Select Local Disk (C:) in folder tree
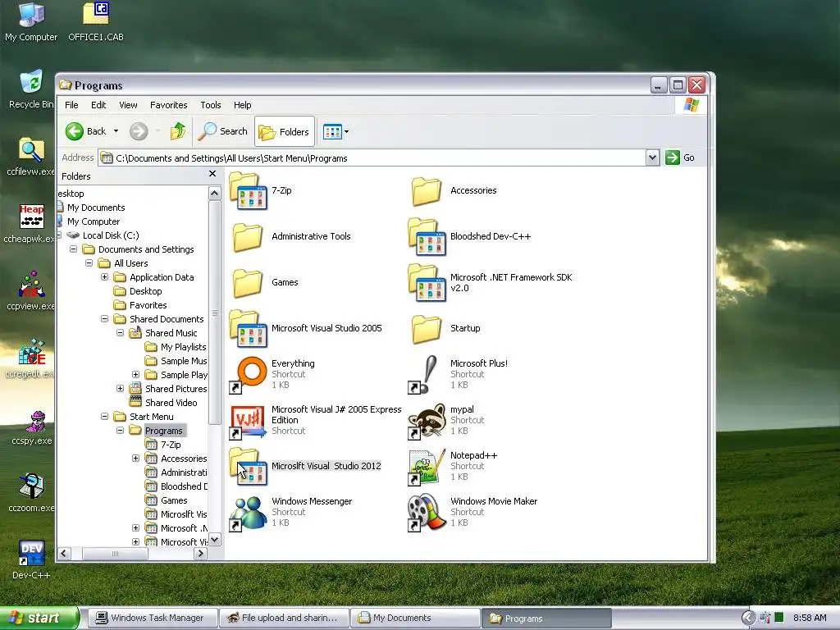The height and width of the screenshot is (630, 840). pyautogui.click(x=111, y=235)
